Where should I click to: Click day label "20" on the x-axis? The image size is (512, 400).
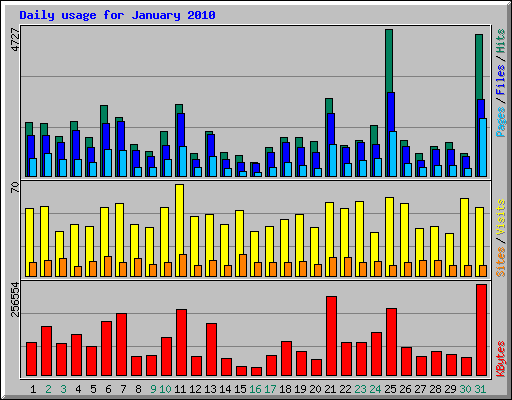(315, 389)
